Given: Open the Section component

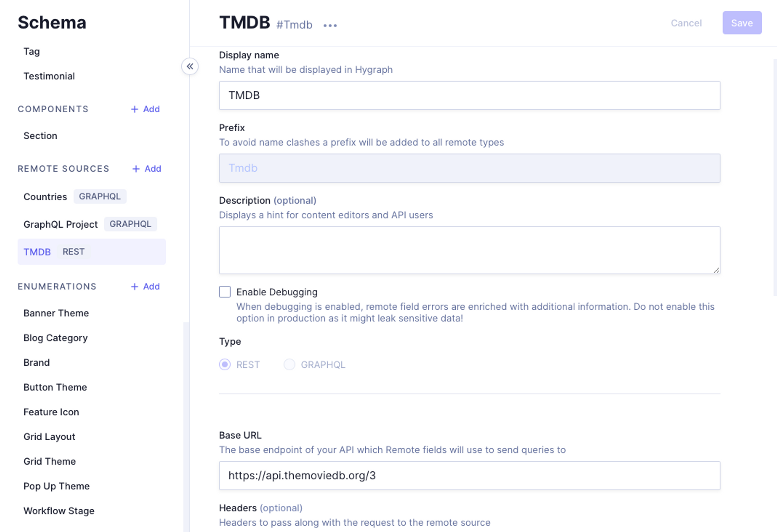Looking at the screenshot, I should tap(40, 136).
